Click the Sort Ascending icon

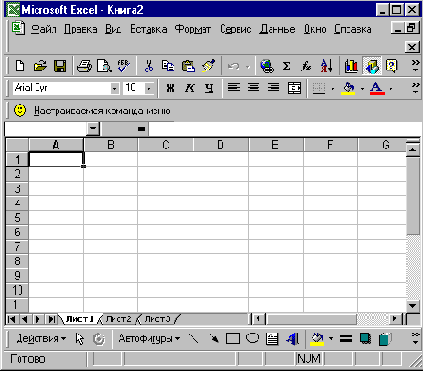(x=326, y=66)
